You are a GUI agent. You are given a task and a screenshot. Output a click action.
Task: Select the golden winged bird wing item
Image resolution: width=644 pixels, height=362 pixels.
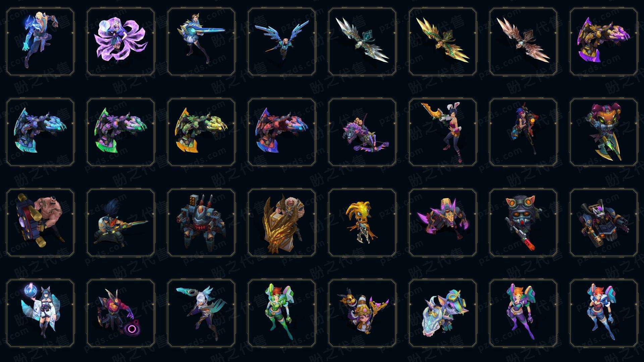(443, 42)
